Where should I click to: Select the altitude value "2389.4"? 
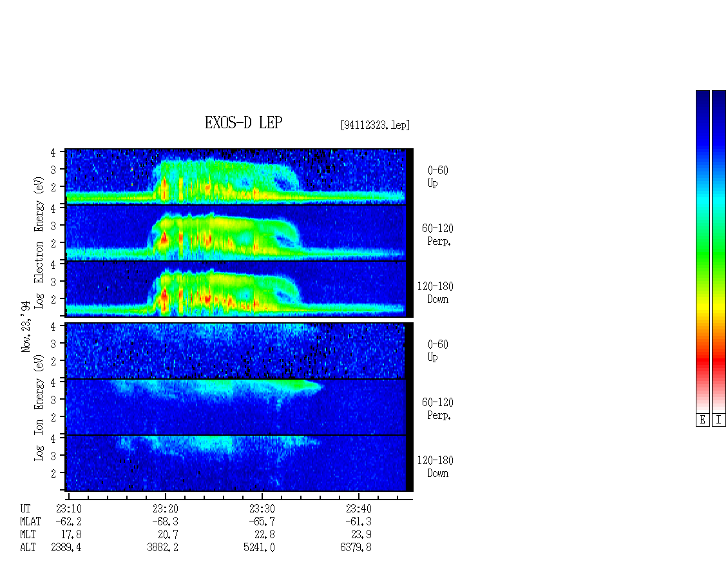(66, 548)
